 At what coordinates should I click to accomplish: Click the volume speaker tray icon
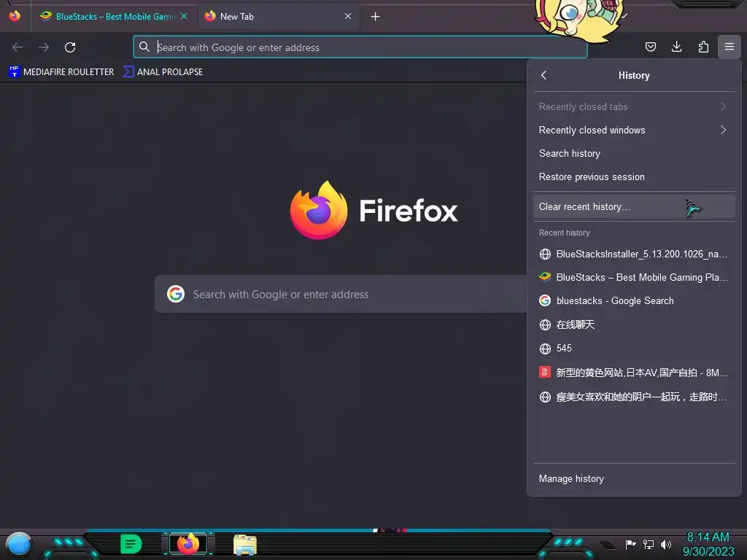(x=665, y=544)
